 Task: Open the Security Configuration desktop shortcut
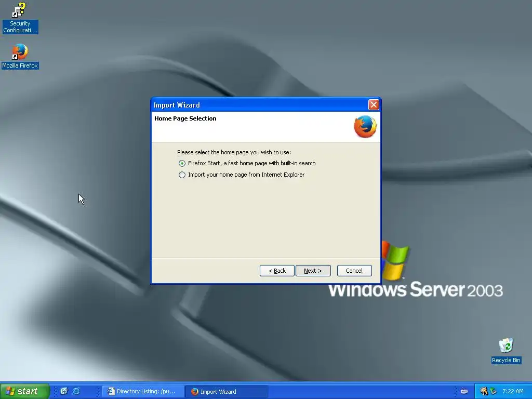[20, 18]
